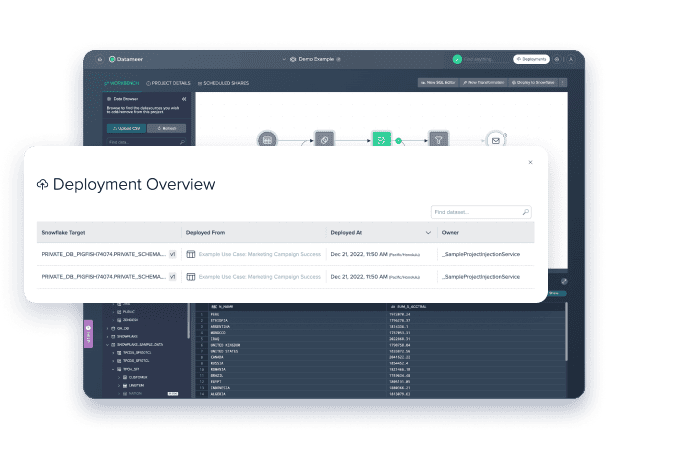
Task: Open first Example Use Case: Marketing Campaign Success link
Action: click(260, 254)
